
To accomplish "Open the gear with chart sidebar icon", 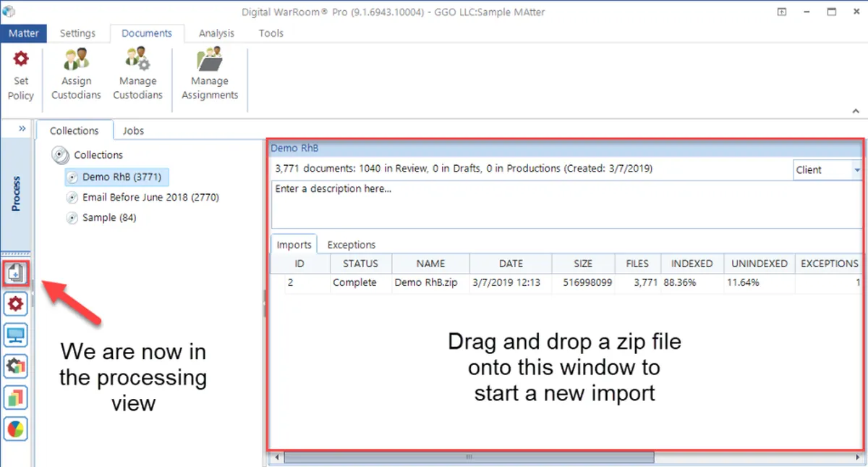I will [x=16, y=366].
